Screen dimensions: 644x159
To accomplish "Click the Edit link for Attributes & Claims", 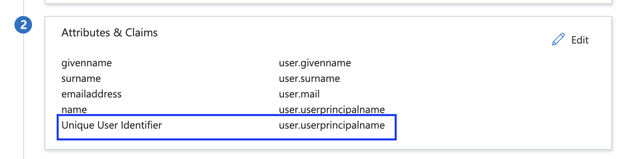I will click(x=570, y=40).
